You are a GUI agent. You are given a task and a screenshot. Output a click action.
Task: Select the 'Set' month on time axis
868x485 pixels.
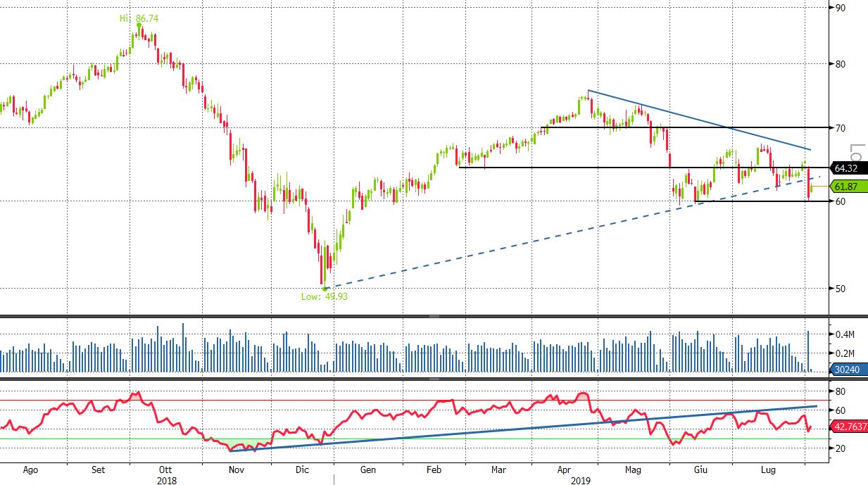point(99,469)
